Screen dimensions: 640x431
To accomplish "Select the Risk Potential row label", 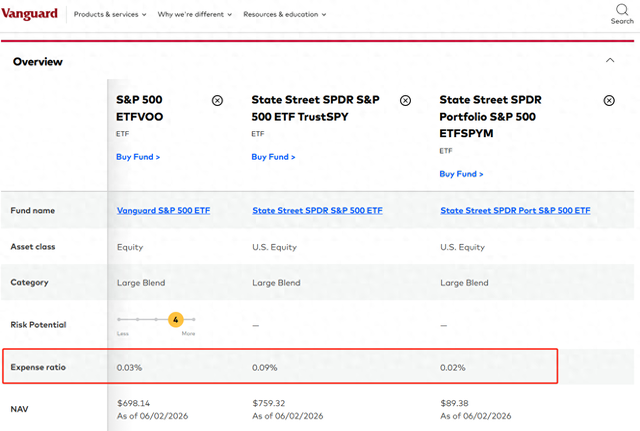I will point(38,325).
